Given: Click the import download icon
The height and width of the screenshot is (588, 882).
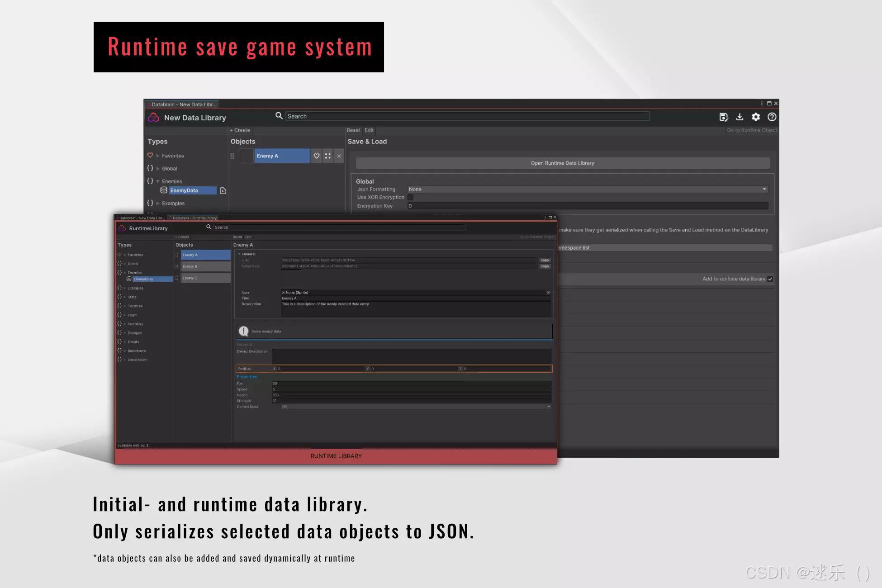Looking at the screenshot, I should tap(740, 117).
